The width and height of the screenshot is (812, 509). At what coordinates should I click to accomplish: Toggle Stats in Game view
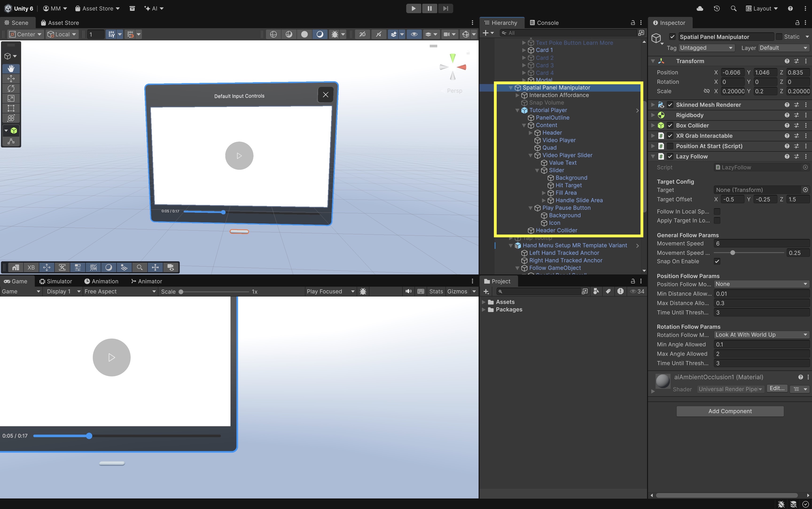pyautogui.click(x=436, y=292)
